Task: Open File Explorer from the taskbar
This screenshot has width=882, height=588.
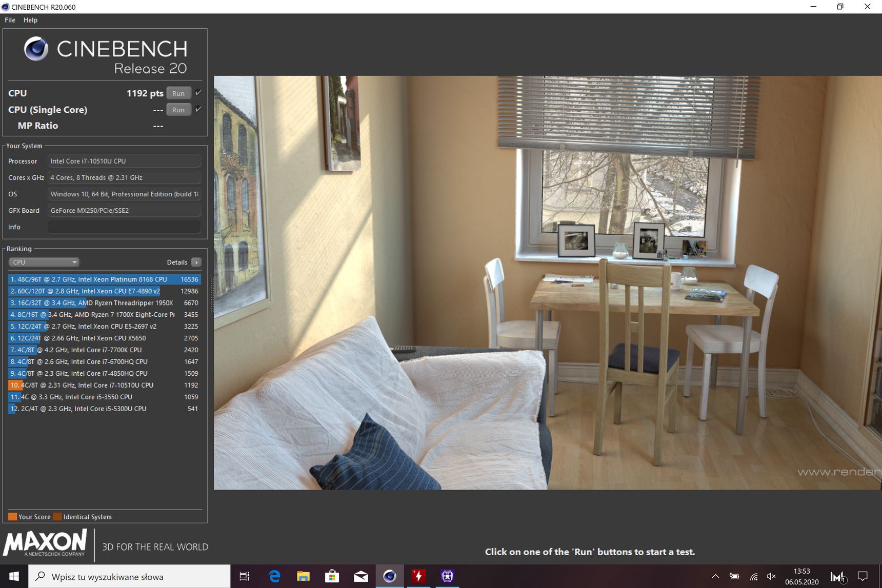Action: pos(303,576)
